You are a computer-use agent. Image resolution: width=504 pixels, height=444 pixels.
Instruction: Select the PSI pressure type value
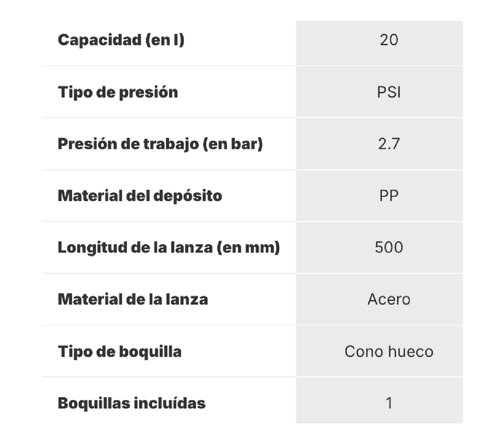pos(389,92)
